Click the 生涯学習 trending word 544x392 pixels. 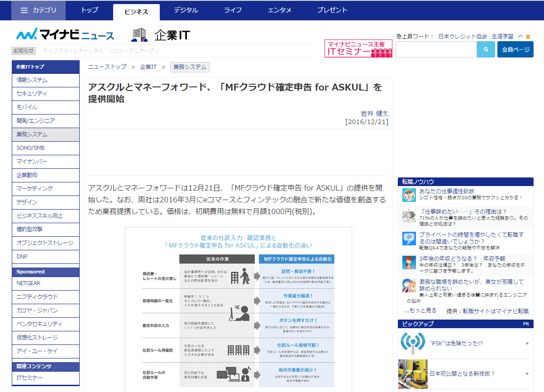(x=502, y=37)
